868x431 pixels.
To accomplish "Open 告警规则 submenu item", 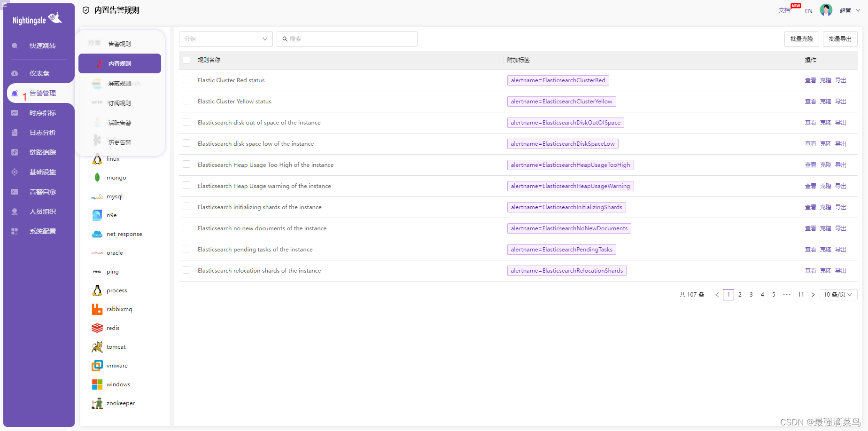I will [120, 44].
